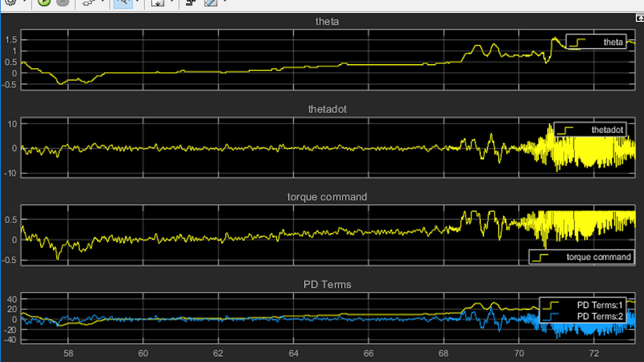The width and height of the screenshot is (644, 362).
Task: Click the "-20" y-axis tick on PD Terms plot
Action: click(10, 330)
